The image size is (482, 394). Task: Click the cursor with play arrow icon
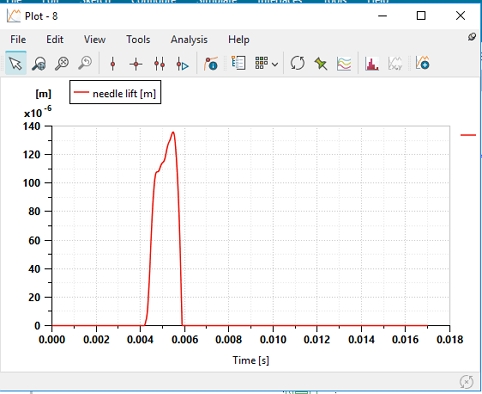[182, 63]
